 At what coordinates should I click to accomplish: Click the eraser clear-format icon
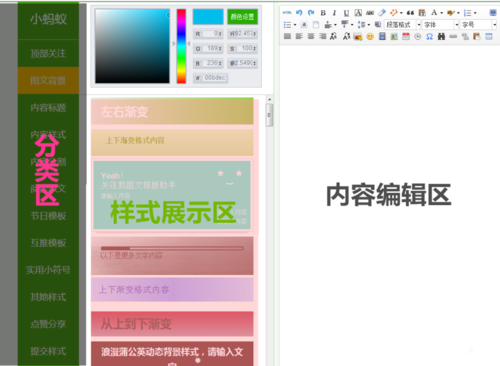[x=382, y=13]
